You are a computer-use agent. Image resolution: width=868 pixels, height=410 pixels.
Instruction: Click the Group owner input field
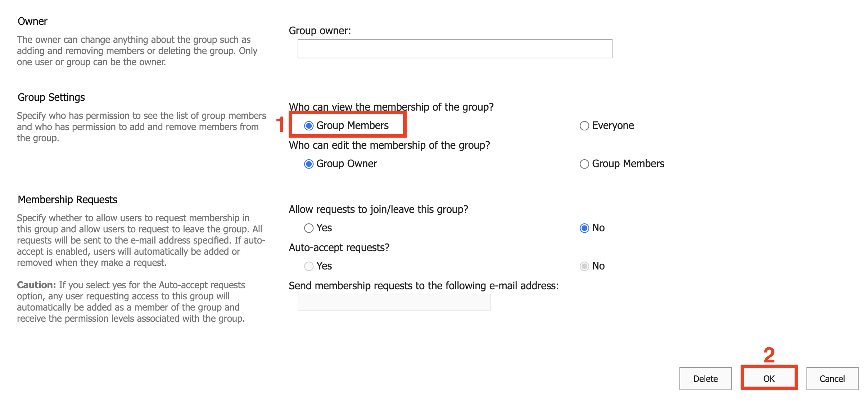click(455, 49)
